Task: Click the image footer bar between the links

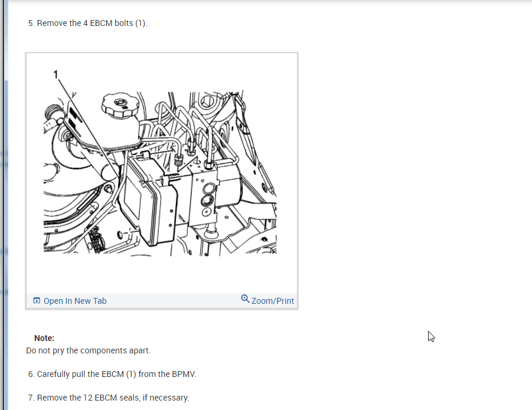Action: (x=174, y=301)
